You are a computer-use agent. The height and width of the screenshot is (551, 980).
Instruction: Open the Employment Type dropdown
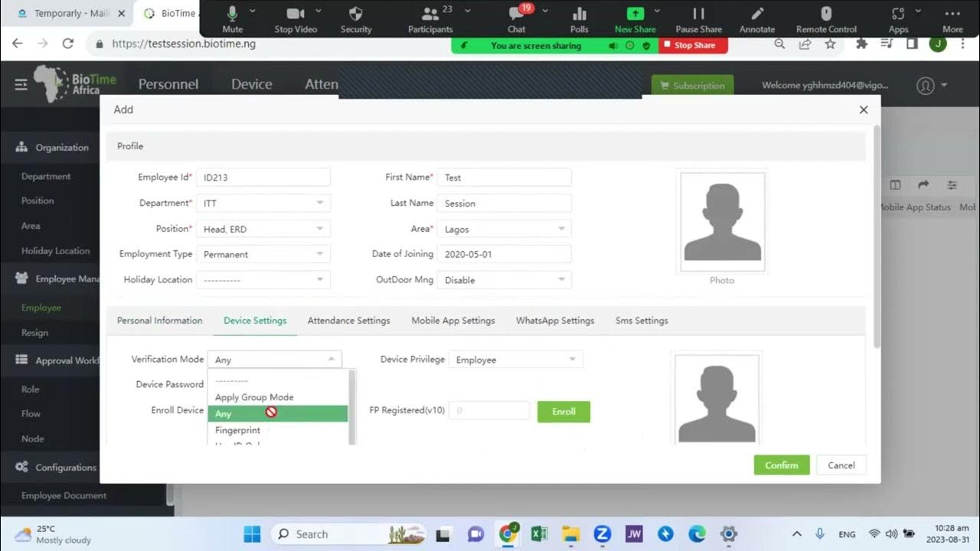(x=263, y=254)
